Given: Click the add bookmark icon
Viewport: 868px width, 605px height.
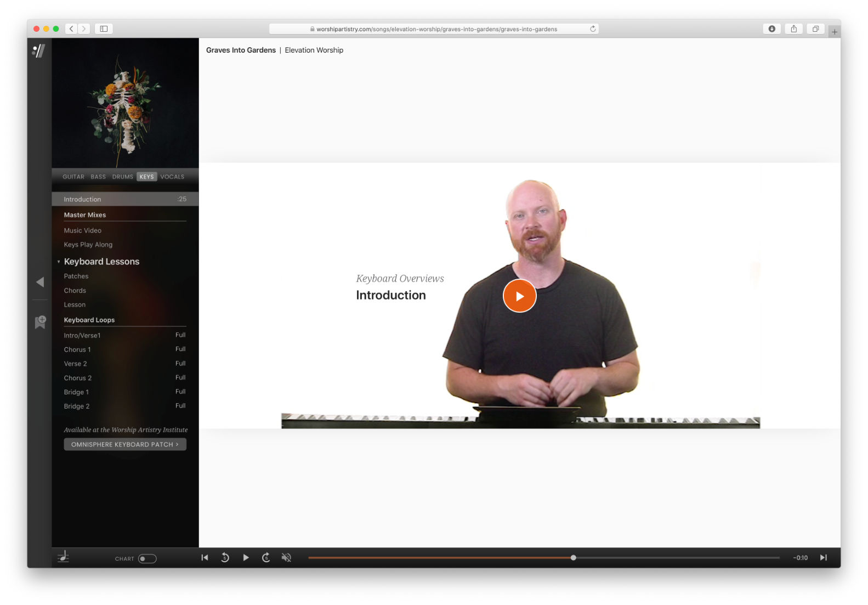Looking at the screenshot, I should click(x=40, y=322).
